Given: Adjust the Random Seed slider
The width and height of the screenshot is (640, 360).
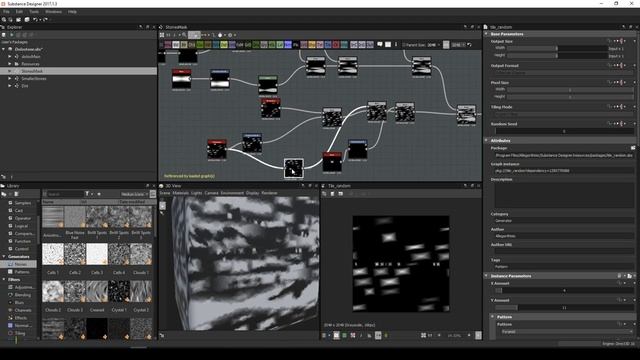Looking at the screenshot, I should click(564, 131).
